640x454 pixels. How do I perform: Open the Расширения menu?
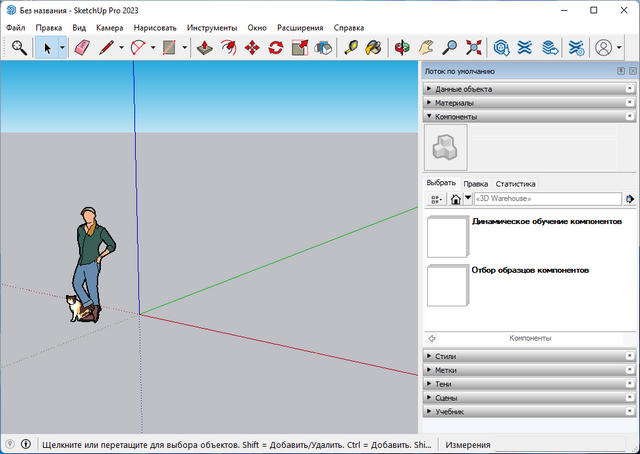pos(300,28)
